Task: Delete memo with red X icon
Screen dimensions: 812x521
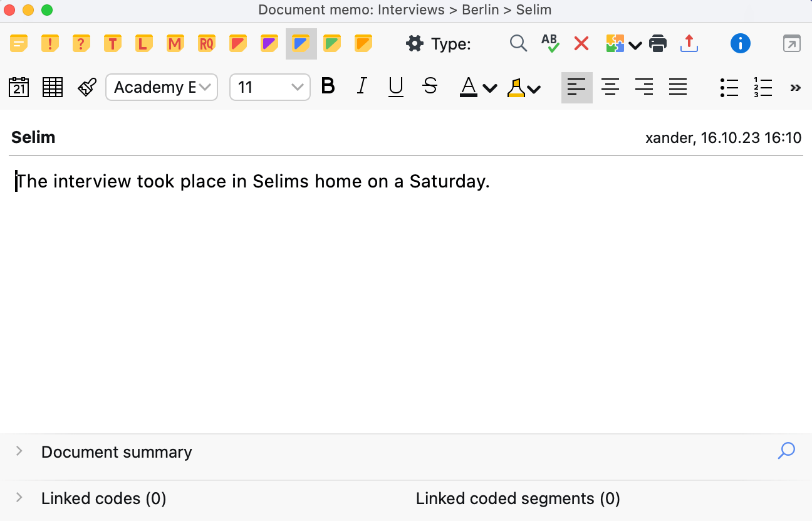Action: coord(581,44)
